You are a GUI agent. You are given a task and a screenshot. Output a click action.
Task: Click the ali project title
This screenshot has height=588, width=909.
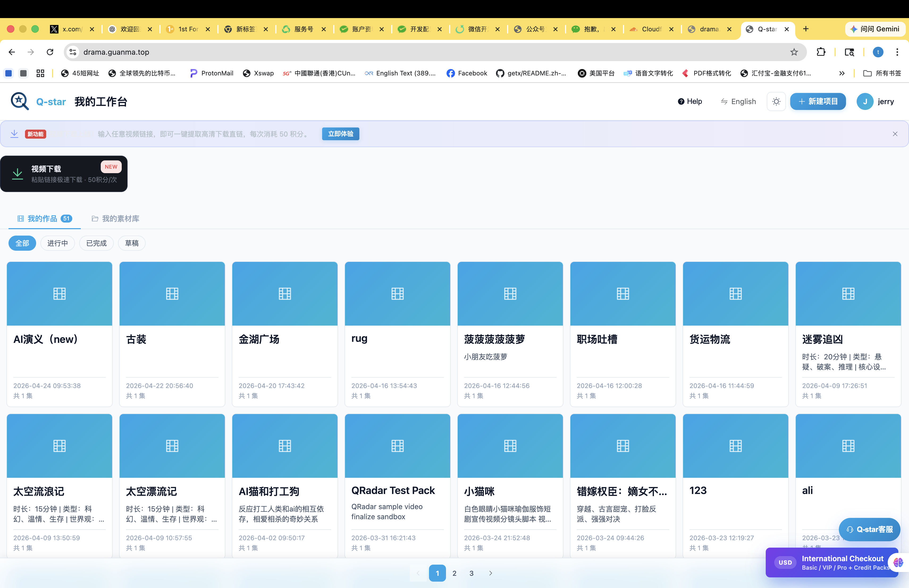point(807,490)
